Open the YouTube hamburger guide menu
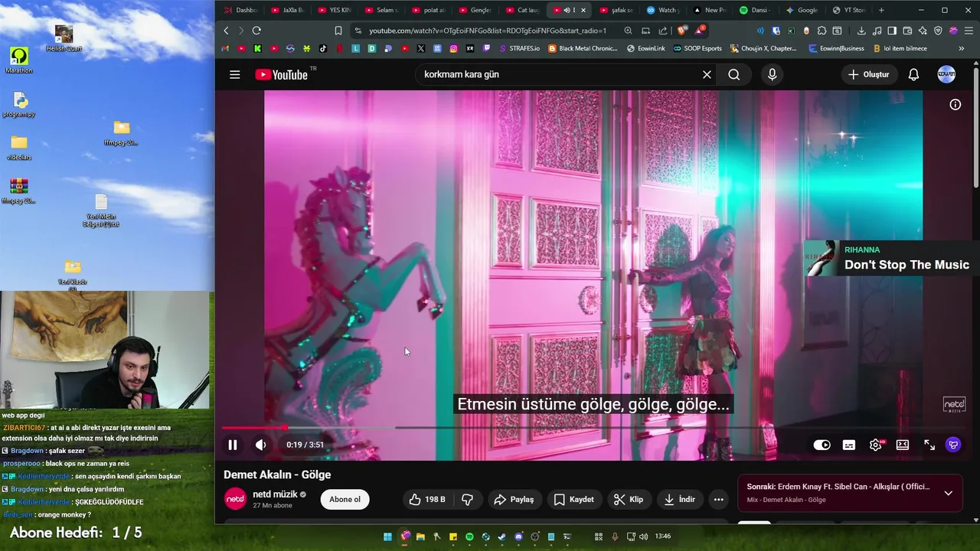The width and height of the screenshot is (980, 551). (x=235, y=74)
